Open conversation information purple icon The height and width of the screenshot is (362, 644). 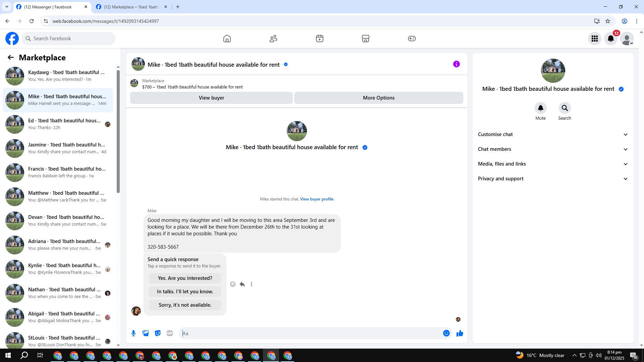(457, 64)
